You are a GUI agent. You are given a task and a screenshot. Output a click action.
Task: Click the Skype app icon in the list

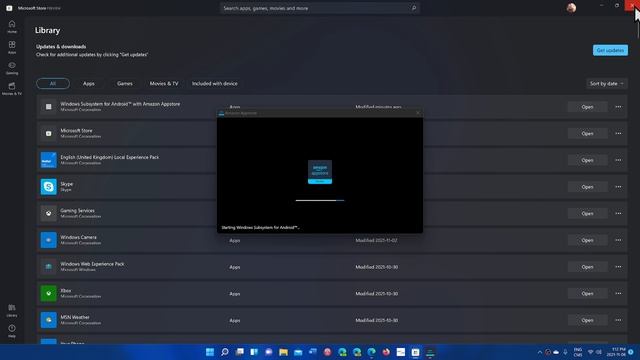coord(48,187)
